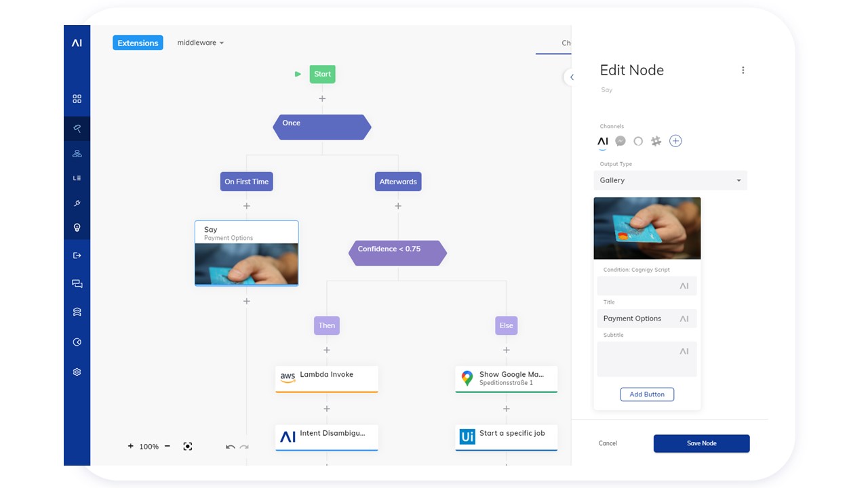
Task: Click the empty Subtitle field
Action: pos(647,359)
